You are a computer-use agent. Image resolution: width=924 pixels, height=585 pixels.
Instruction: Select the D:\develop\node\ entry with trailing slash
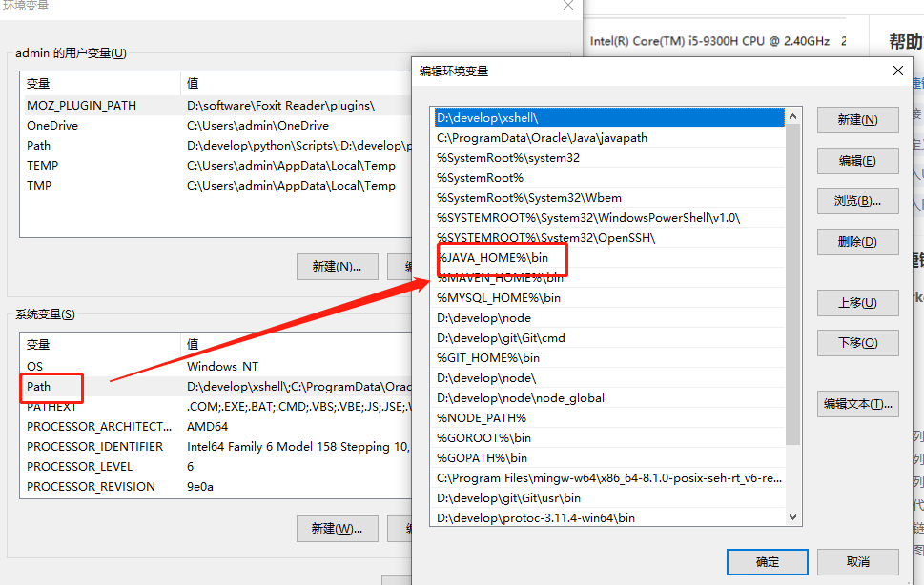[609, 378]
